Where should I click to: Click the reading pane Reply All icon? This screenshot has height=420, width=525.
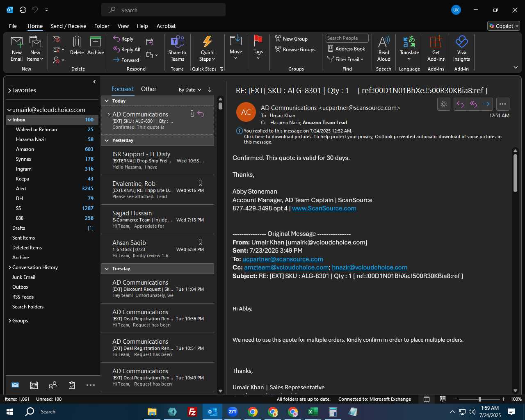(473, 104)
